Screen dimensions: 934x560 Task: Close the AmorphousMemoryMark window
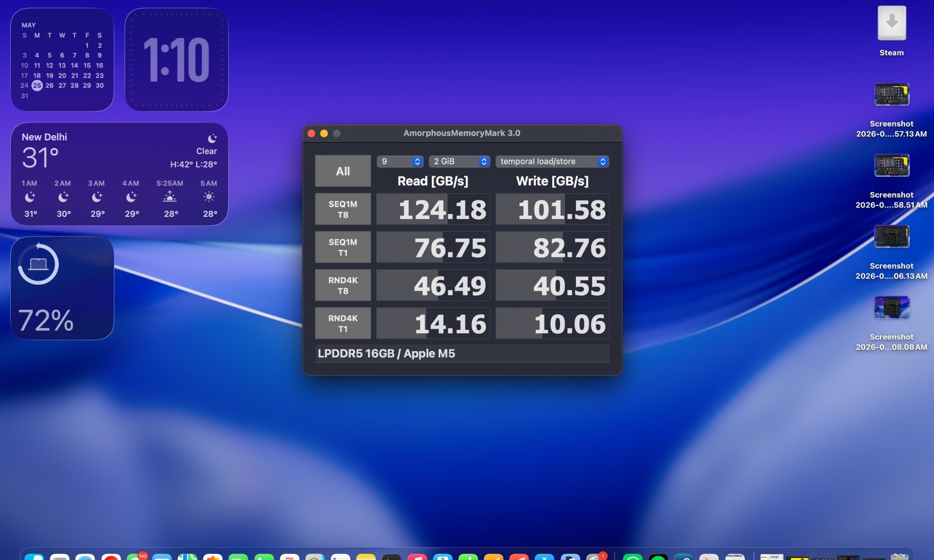tap(311, 133)
